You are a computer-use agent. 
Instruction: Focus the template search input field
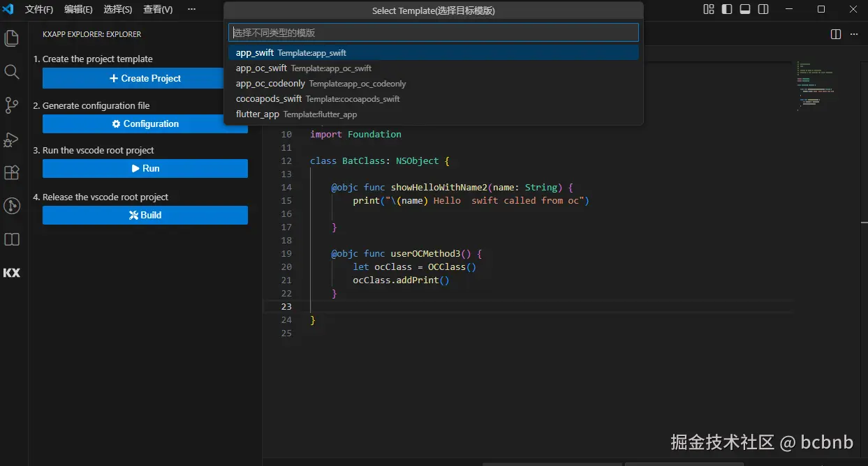pyautogui.click(x=433, y=33)
